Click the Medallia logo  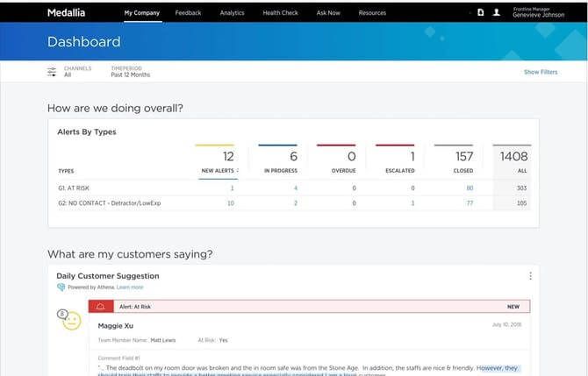(66, 13)
